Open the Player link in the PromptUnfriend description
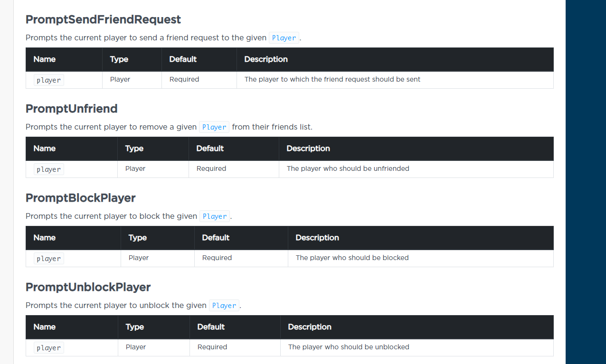 coord(214,127)
